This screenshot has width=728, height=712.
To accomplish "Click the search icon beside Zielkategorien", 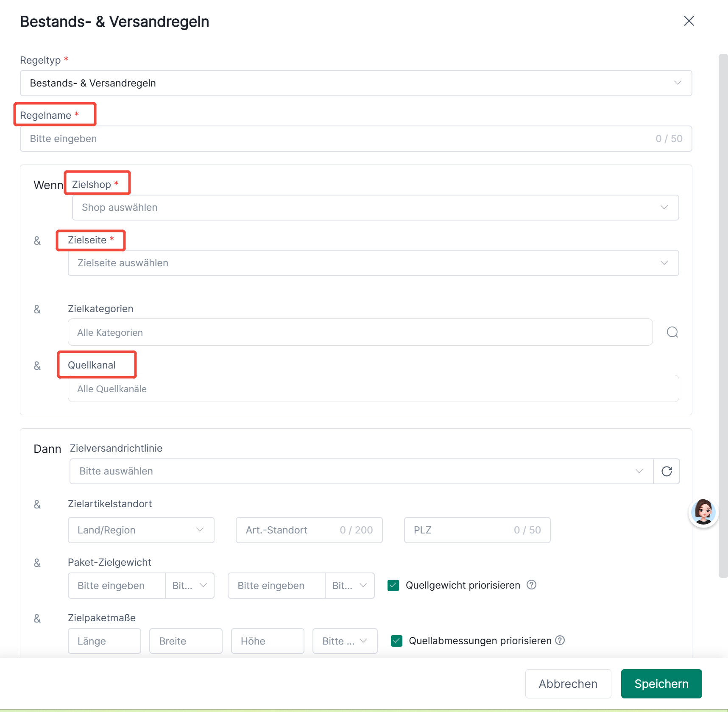I will click(x=672, y=332).
